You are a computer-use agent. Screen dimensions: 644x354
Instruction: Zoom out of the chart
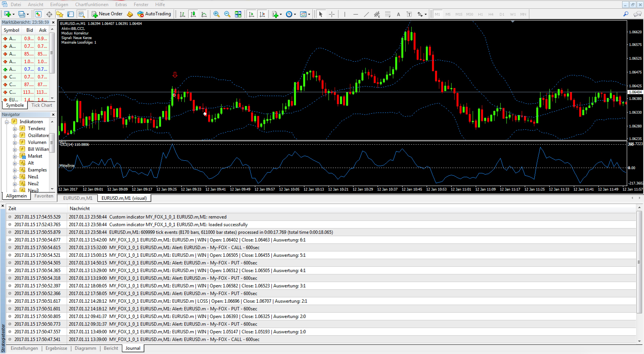pyautogui.click(x=227, y=14)
